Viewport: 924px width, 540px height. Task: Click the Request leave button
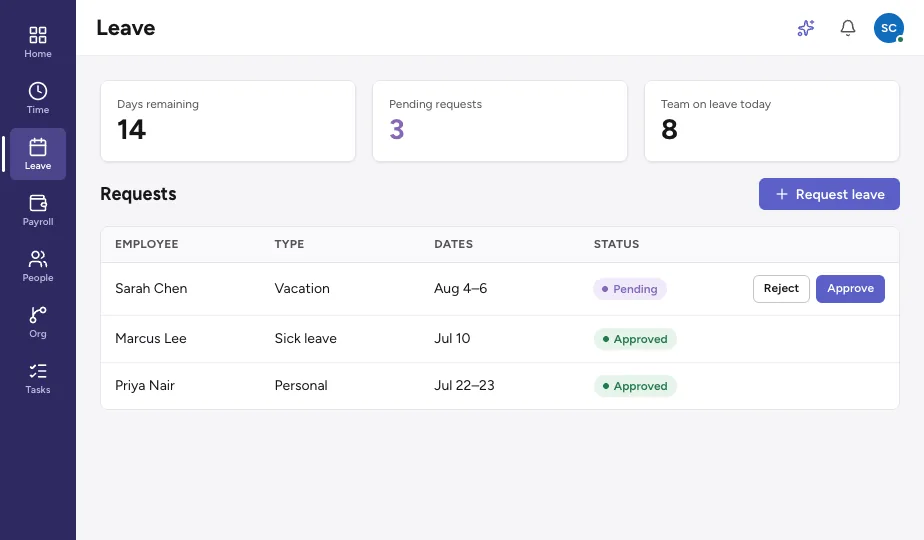click(829, 194)
